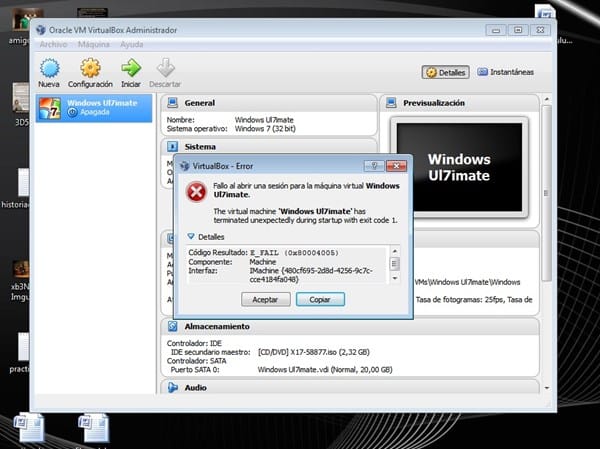Viewport: 600px width, 449px height.
Task: Click the Audio section header
Action: [350, 387]
